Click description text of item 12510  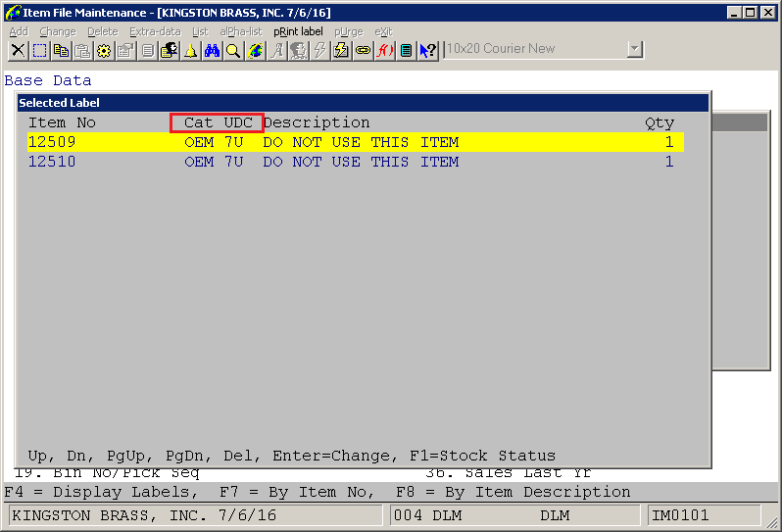click(x=361, y=162)
